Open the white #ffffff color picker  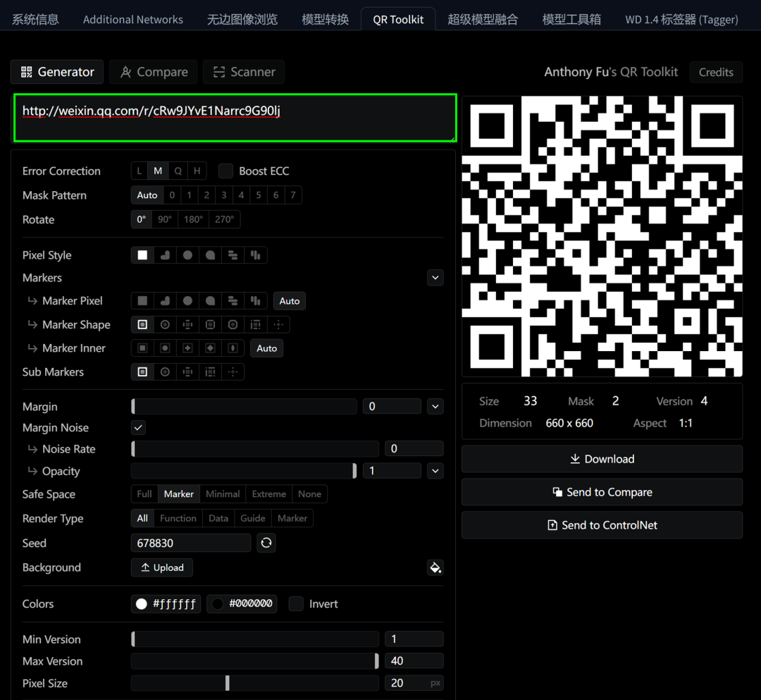[166, 604]
